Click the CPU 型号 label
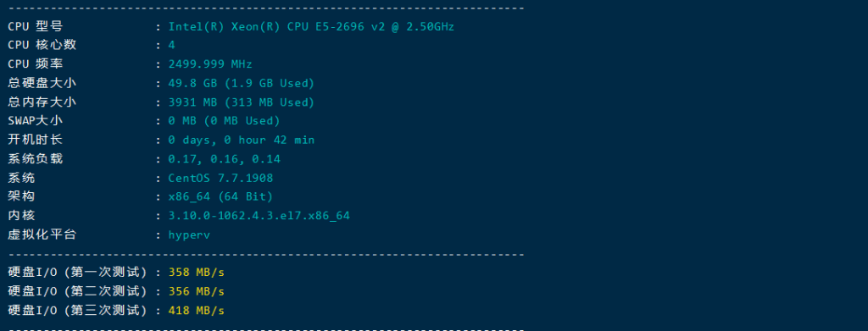This screenshot has width=868, height=331. pyautogui.click(x=36, y=26)
